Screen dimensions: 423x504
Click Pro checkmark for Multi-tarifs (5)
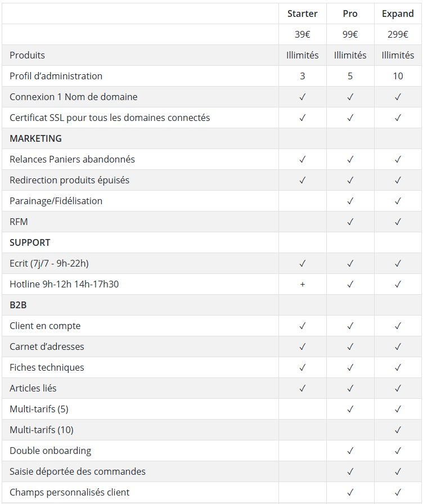coord(350,409)
